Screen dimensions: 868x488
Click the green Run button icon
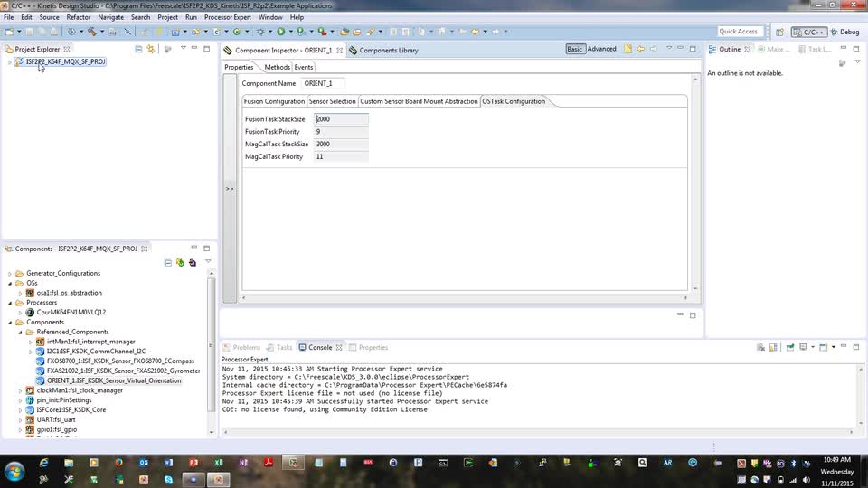click(x=280, y=32)
